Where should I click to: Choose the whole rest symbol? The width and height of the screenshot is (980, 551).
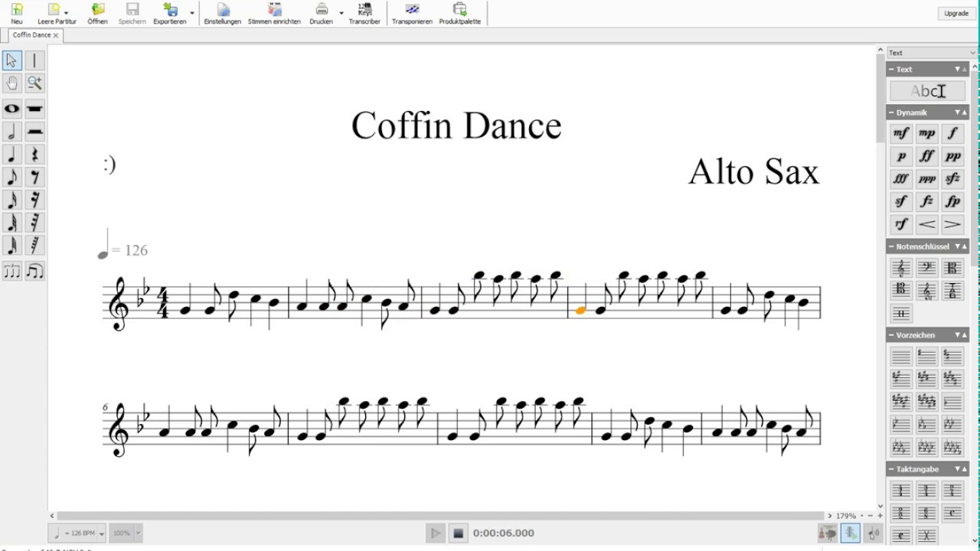[x=34, y=109]
